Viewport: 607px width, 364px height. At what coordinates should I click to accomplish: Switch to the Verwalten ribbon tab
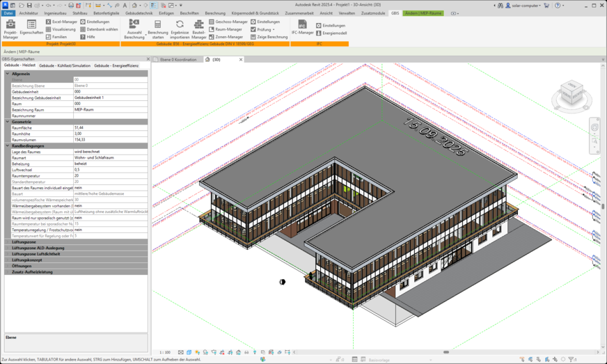(347, 13)
